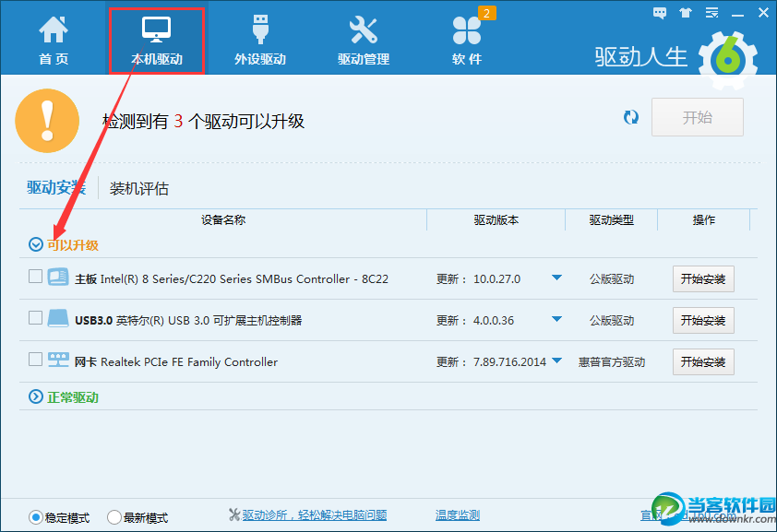The width and height of the screenshot is (777, 532).
Task: Click the 英特尔(R) USB 3.0 可扩展主机控制器 text
Action: (x=209, y=321)
